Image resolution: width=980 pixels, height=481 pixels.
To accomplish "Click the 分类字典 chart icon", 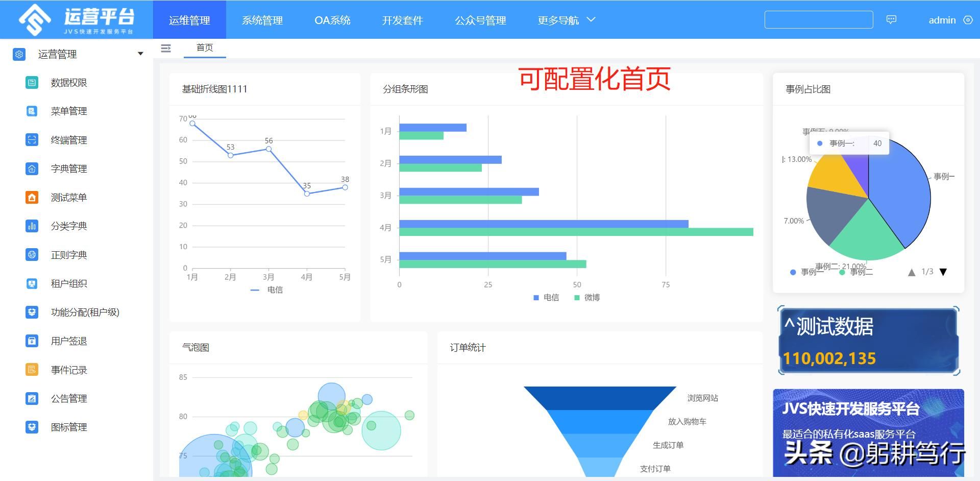I will 32,226.
